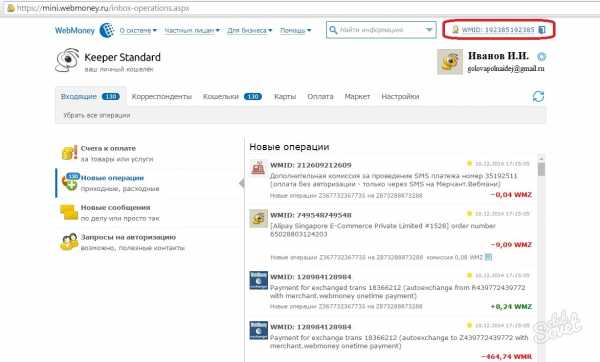Viewport: 600px width, 362px height.
Task: Click amount -464,74 WMR
Action: 507,357
